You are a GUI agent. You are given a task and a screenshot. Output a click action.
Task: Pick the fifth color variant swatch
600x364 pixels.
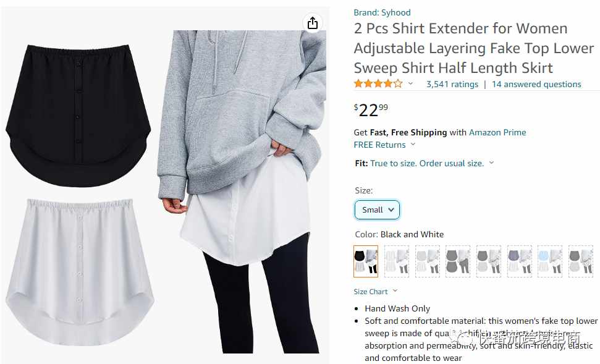point(489,261)
